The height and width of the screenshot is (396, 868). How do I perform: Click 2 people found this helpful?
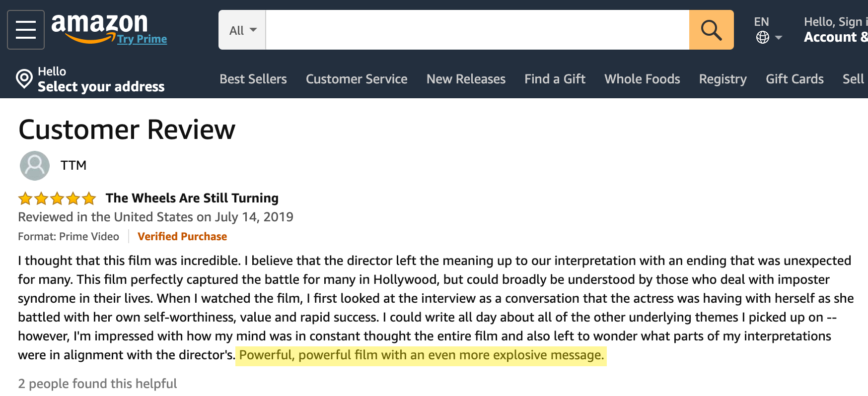click(97, 384)
